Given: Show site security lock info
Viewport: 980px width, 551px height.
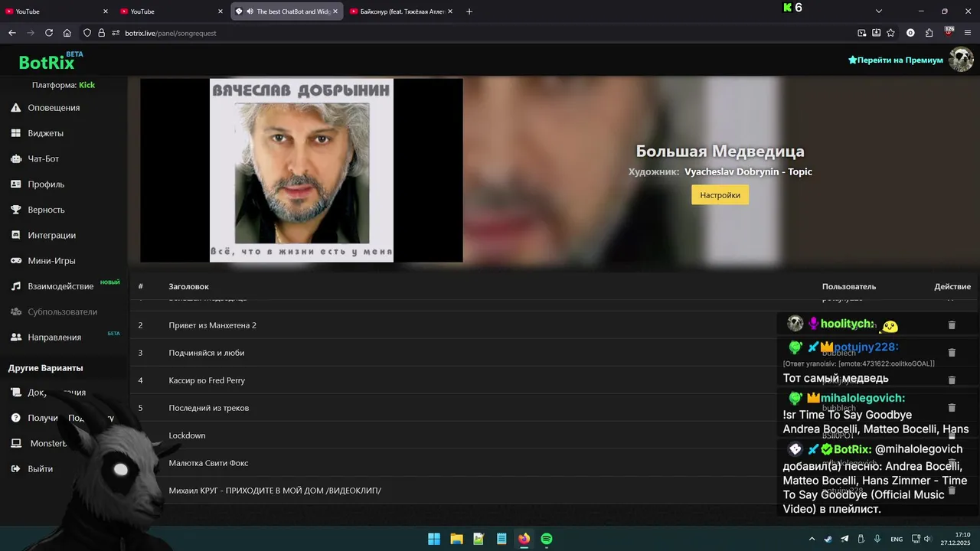Looking at the screenshot, I should pos(101,33).
